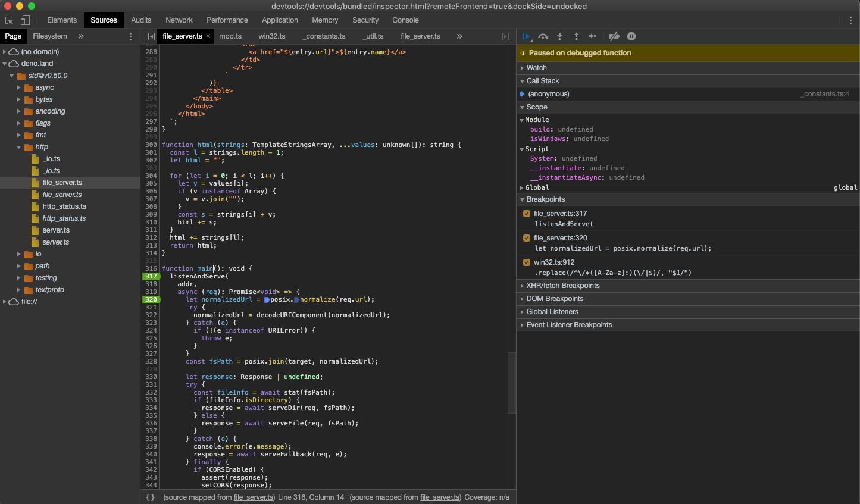This screenshot has width=860, height=504.
Task: Toggle the pause on exceptions icon
Action: [631, 36]
